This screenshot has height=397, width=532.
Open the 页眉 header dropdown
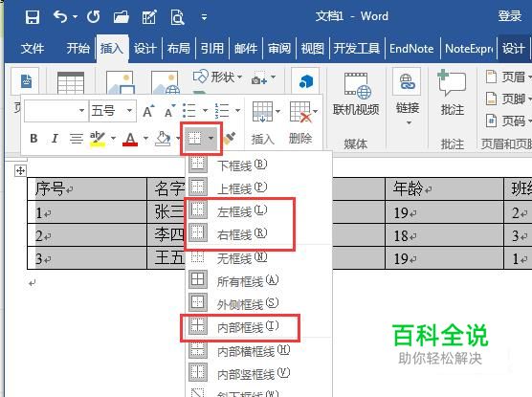508,77
